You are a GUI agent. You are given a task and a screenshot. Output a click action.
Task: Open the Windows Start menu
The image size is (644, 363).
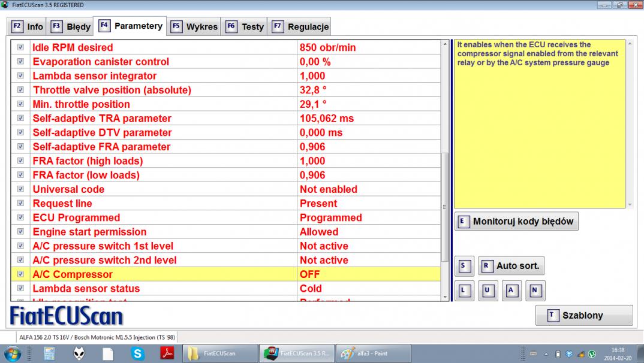coord(13,353)
